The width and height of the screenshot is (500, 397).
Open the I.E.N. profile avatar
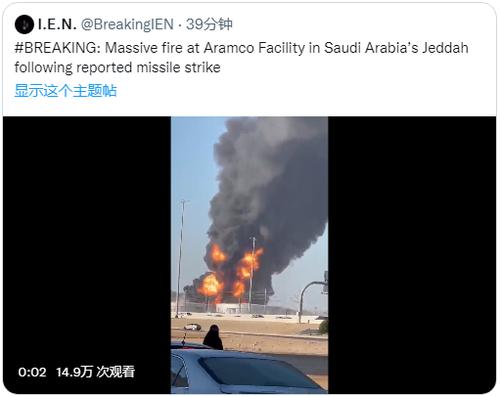coord(24,25)
